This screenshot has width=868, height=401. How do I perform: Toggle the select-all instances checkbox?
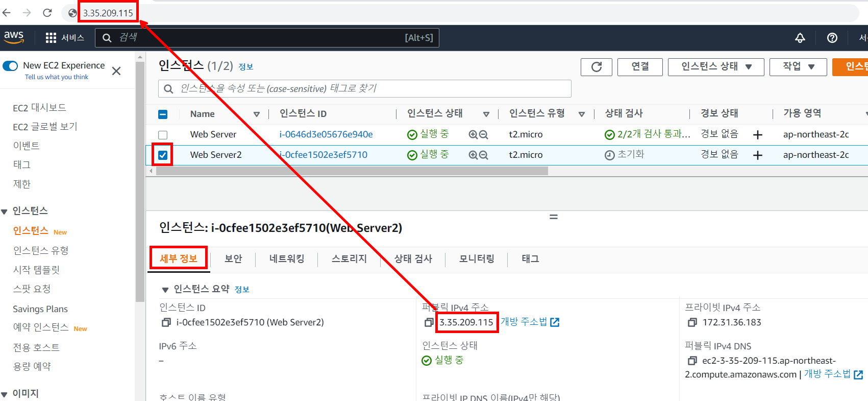pos(163,114)
